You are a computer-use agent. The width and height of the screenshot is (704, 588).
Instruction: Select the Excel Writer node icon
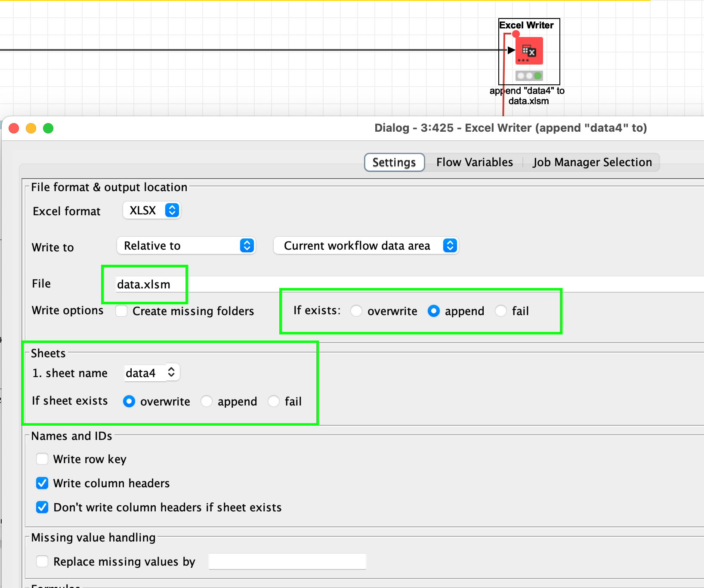coord(529,51)
